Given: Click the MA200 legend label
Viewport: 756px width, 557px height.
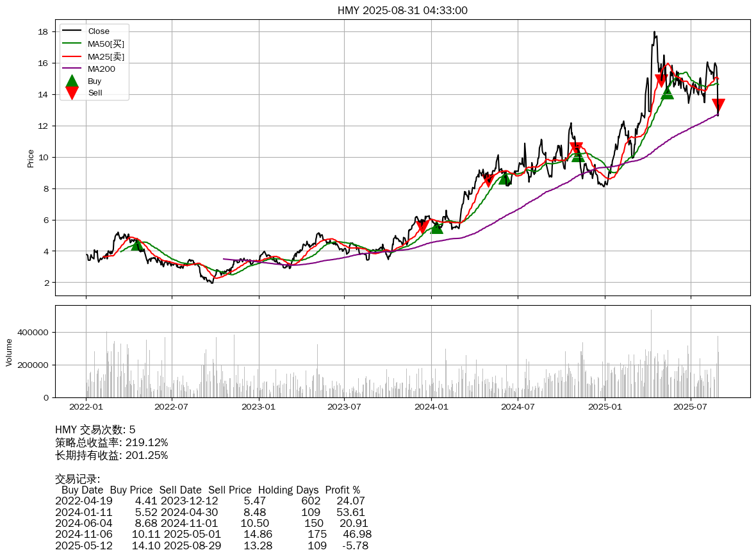Looking at the screenshot, I should click(101, 69).
